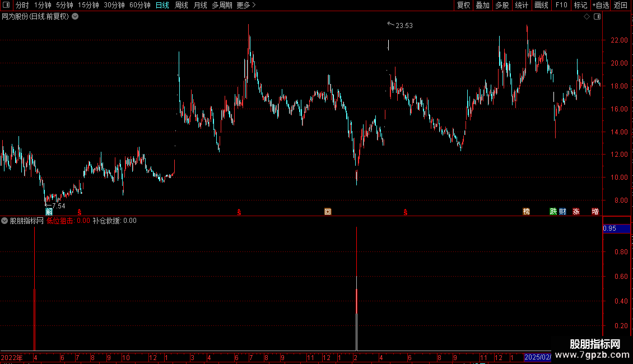This screenshot has width=633, height=364.
Task: Select the 5分钟 period tab
Action: pos(64,5)
